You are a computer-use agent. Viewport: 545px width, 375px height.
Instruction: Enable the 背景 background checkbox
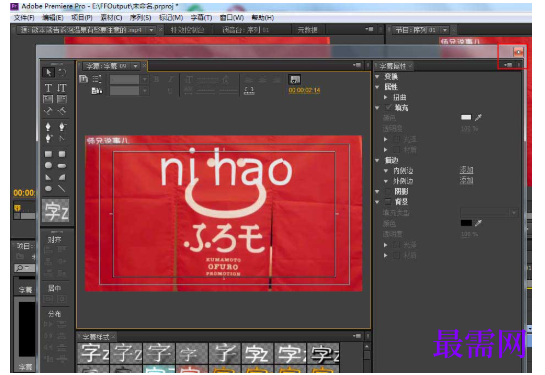point(388,202)
